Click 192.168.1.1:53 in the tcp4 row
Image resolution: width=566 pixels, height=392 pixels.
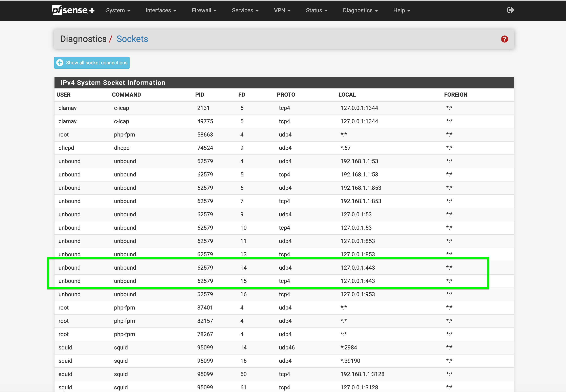pyautogui.click(x=359, y=174)
